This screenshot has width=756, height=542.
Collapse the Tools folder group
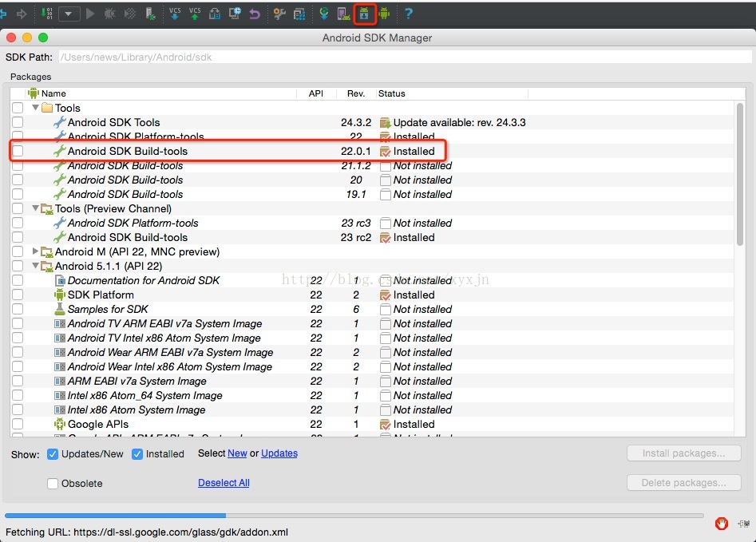click(35, 108)
